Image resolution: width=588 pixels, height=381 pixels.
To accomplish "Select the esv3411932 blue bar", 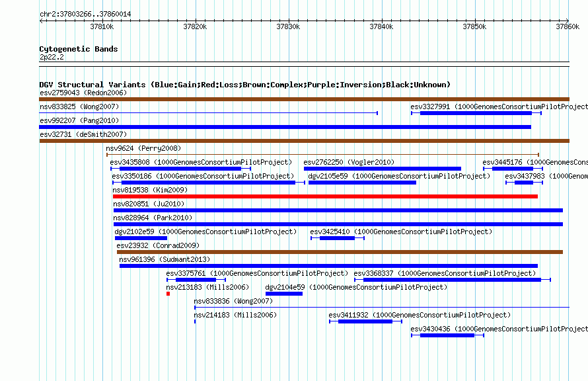I will click(x=365, y=321).
